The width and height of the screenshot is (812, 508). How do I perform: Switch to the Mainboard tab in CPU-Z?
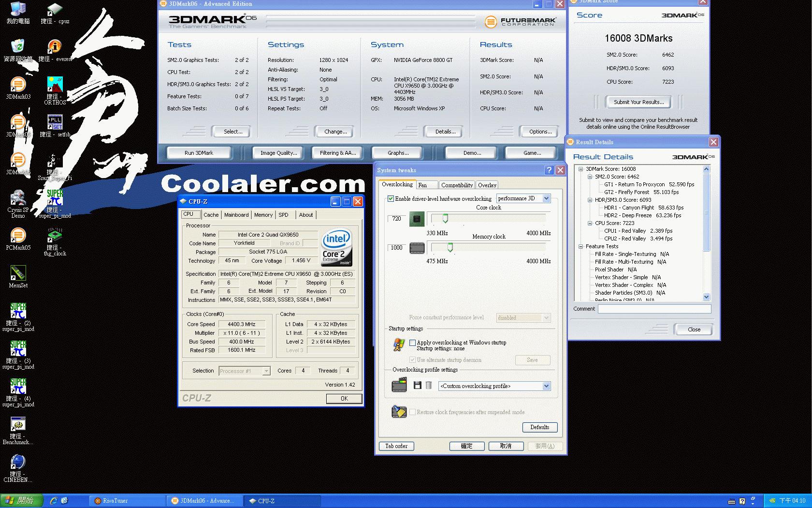(236, 215)
